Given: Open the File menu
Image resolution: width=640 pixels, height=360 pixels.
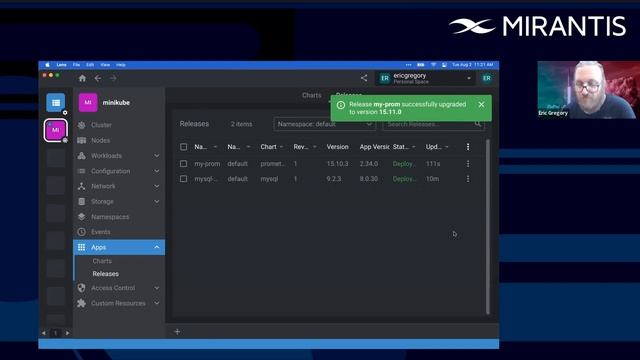Looking at the screenshot, I should click(x=76, y=64).
